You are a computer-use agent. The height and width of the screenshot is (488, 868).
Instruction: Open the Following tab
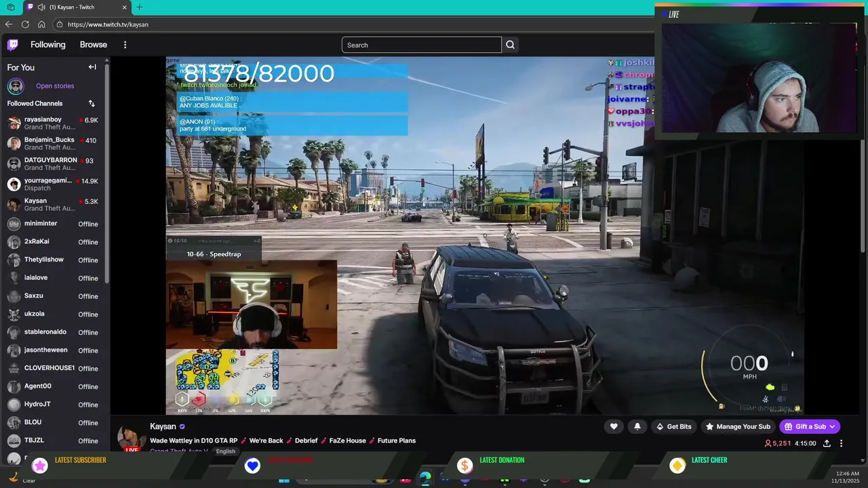48,45
